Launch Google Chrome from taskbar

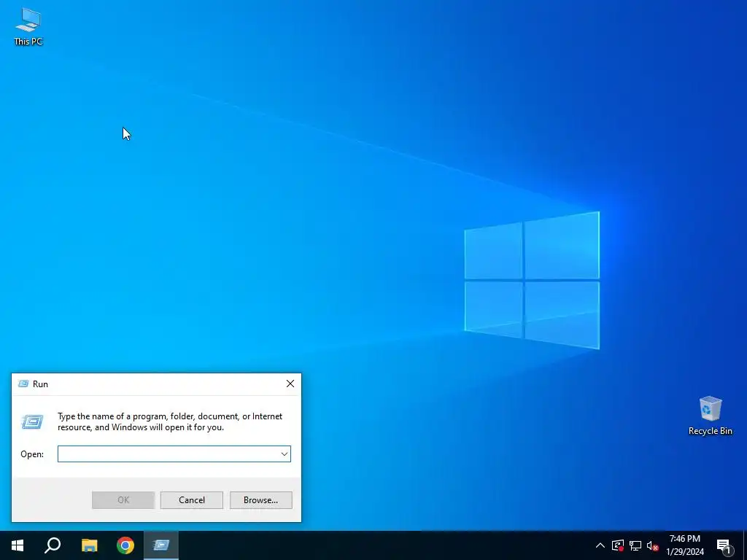click(125, 545)
